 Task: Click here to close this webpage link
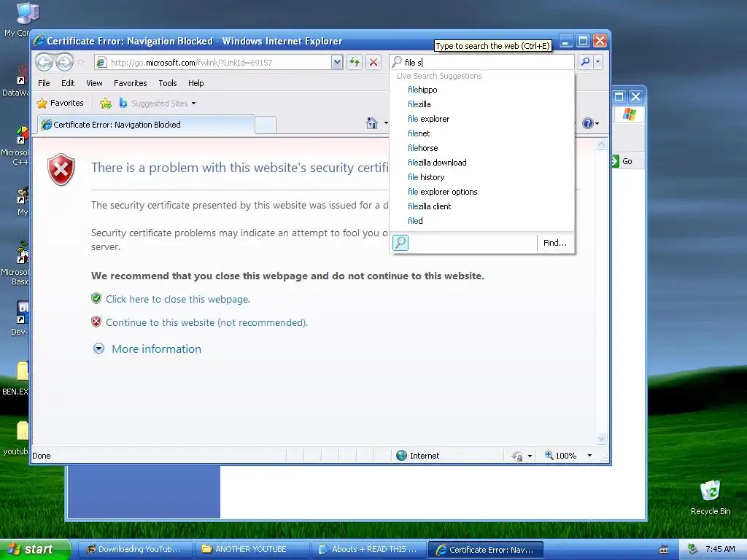[178, 299]
